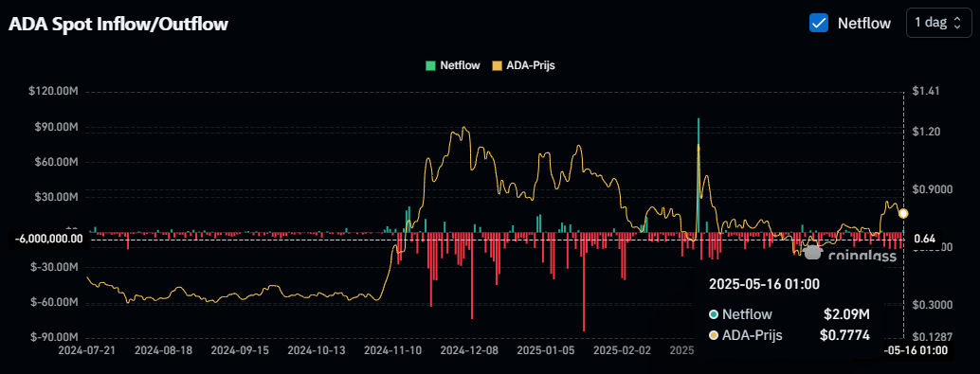Click the deepest red outflow bar
This screenshot has height=374, width=980.
click(x=584, y=281)
